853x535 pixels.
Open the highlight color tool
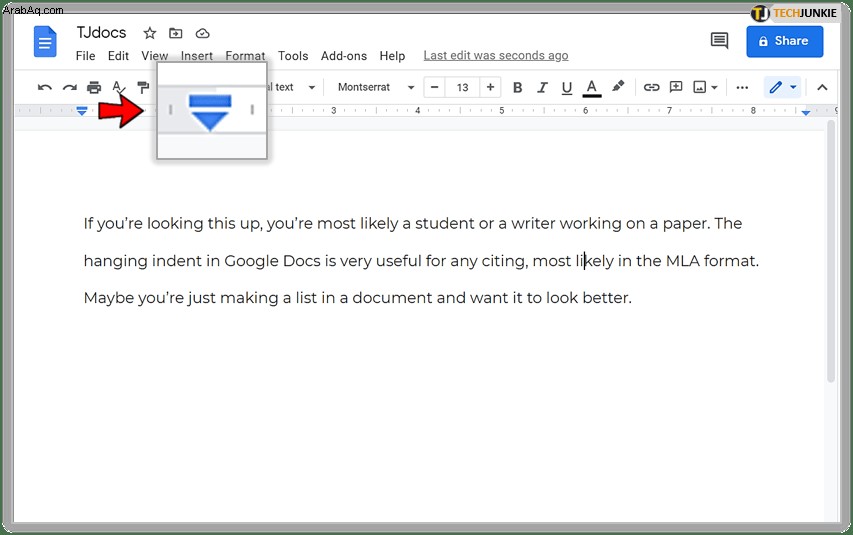tap(617, 87)
